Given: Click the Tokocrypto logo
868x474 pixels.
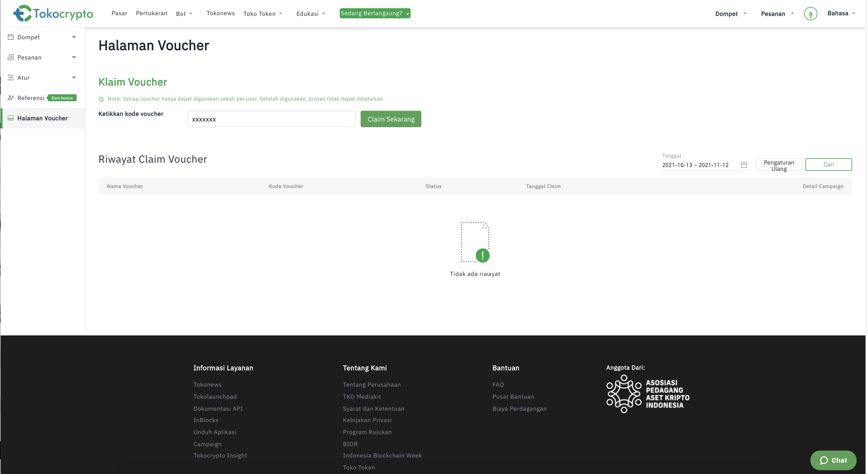Looking at the screenshot, I should coord(53,14).
